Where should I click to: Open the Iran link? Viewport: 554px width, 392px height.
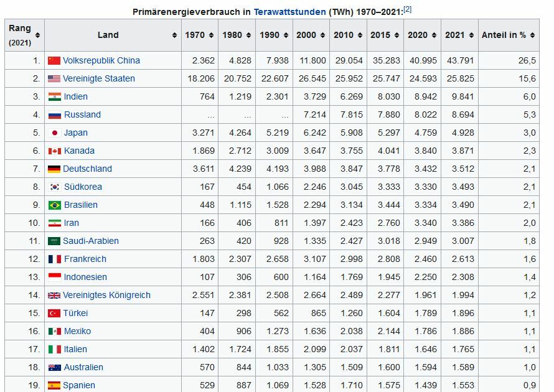pyautogui.click(x=72, y=223)
